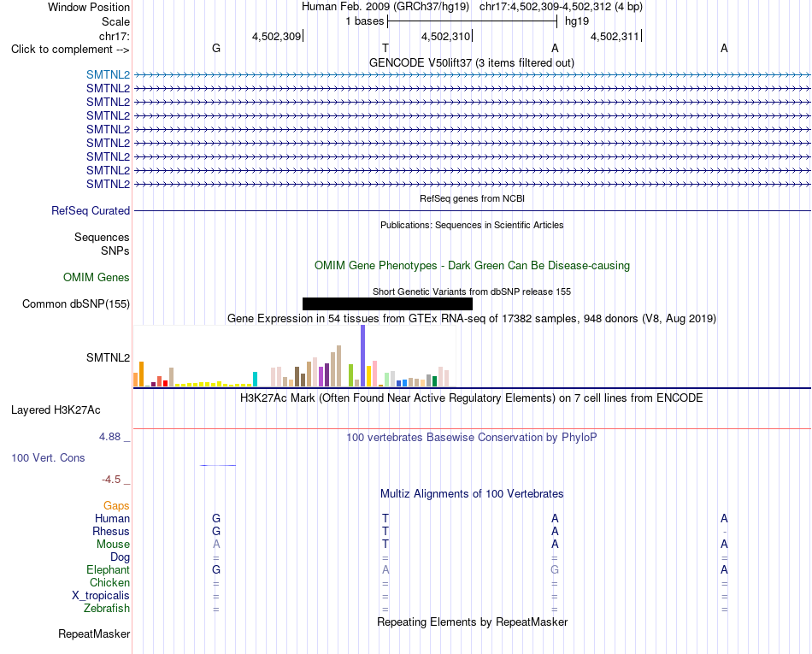Click the Human row G alignment base
The height and width of the screenshot is (654, 812).
[216, 518]
